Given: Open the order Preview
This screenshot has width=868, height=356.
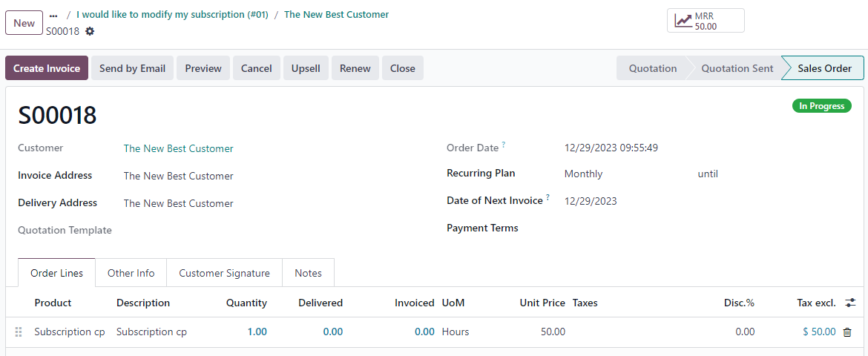Looking at the screenshot, I should tap(203, 68).
